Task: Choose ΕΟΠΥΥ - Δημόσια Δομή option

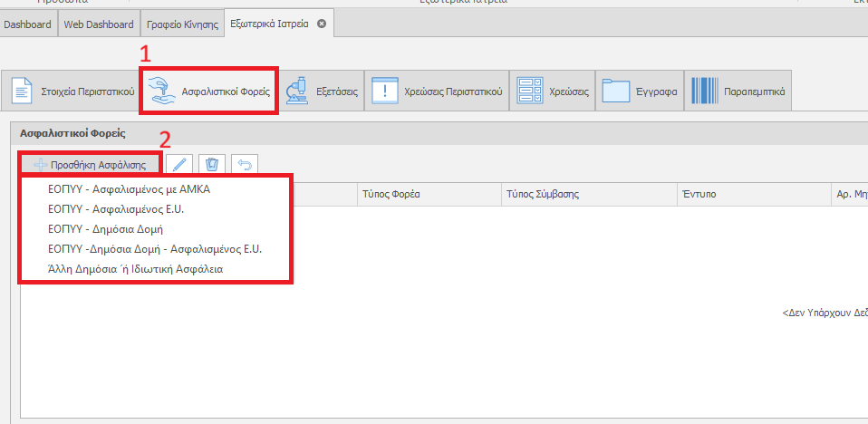Action: click(x=105, y=229)
